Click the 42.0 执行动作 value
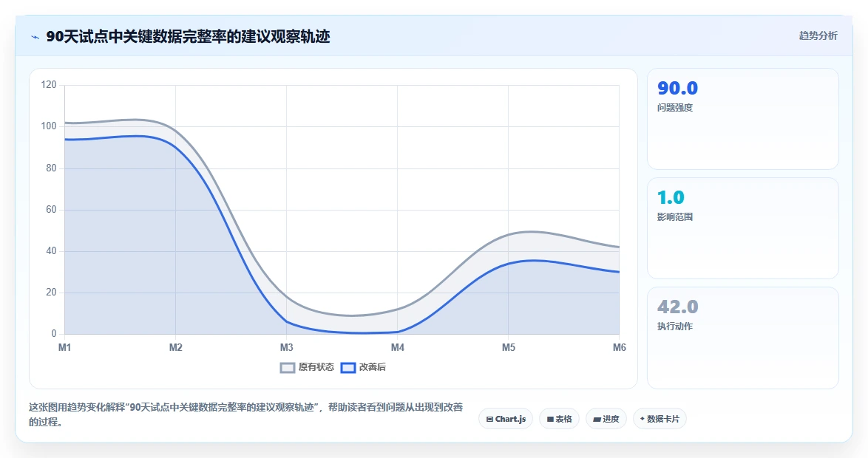 tap(677, 307)
